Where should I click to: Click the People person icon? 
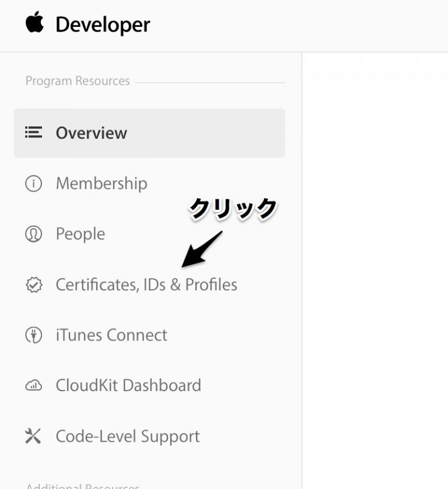point(33,234)
